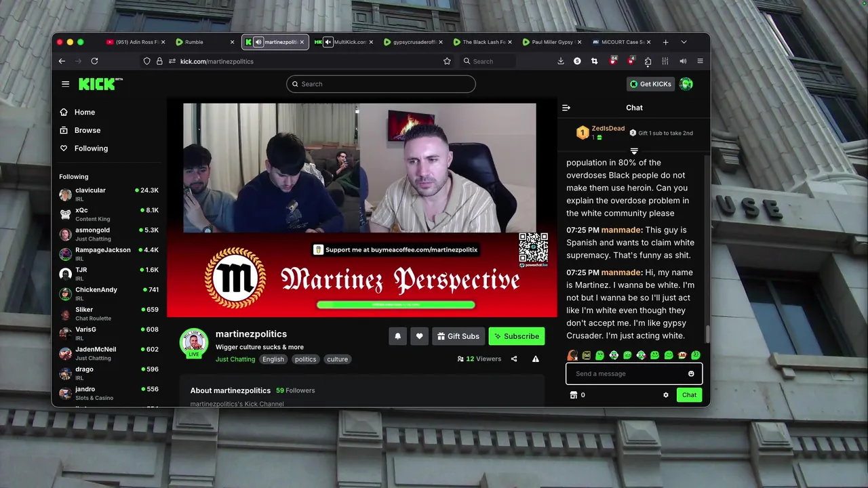Viewport: 868px width, 488px height.
Task: Click the padlock site info icon
Action: (x=159, y=61)
